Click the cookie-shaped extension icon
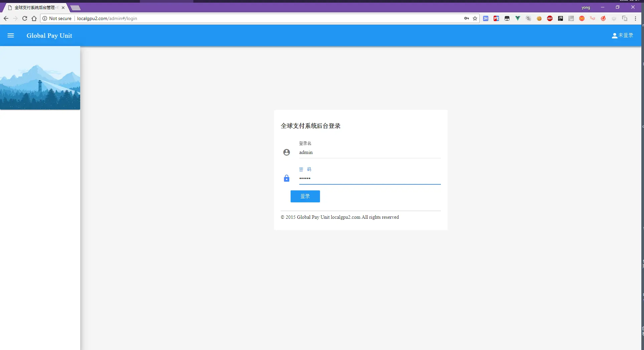Viewport: 644px width, 350px height. click(x=539, y=18)
